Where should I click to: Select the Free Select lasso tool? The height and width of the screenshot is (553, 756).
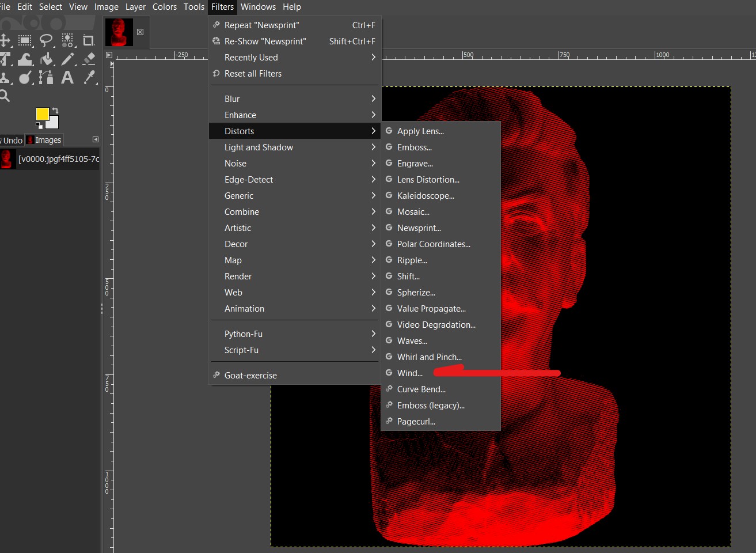(x=46, y=40)
